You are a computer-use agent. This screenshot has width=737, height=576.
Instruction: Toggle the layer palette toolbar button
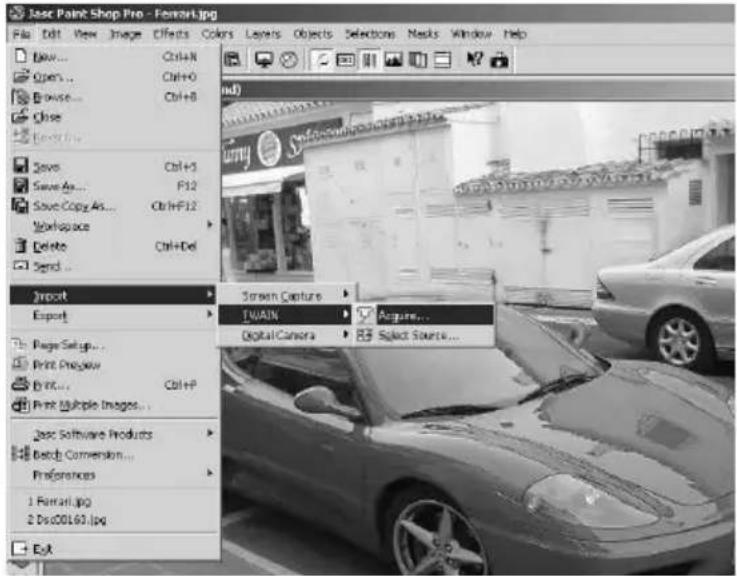418,60
